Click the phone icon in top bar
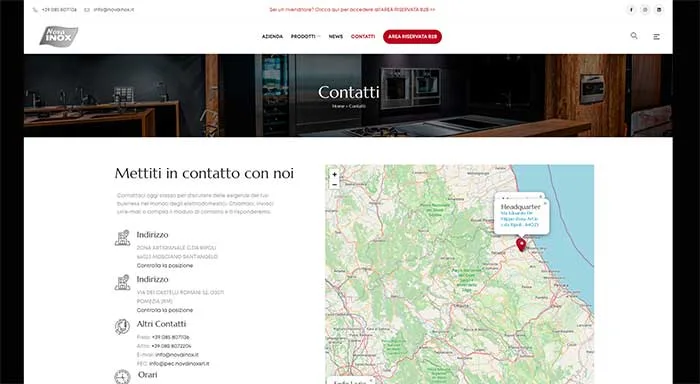The height and width of the screenshot is (384, 700). tap(35, 9)
